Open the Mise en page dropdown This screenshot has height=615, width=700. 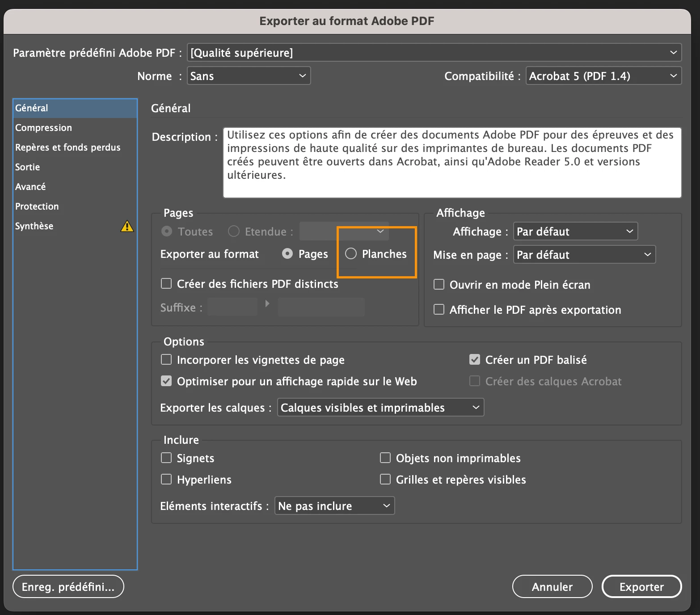pos(584,255)
